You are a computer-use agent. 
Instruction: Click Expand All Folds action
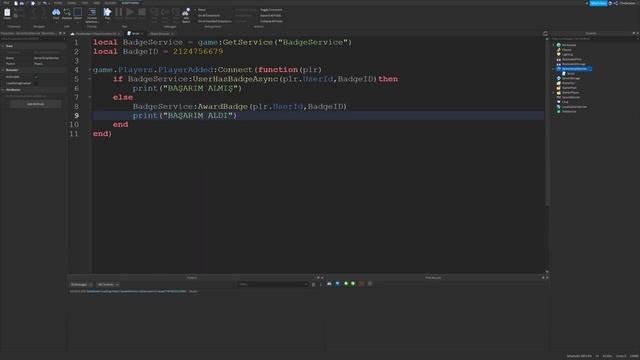coord(271,16)
